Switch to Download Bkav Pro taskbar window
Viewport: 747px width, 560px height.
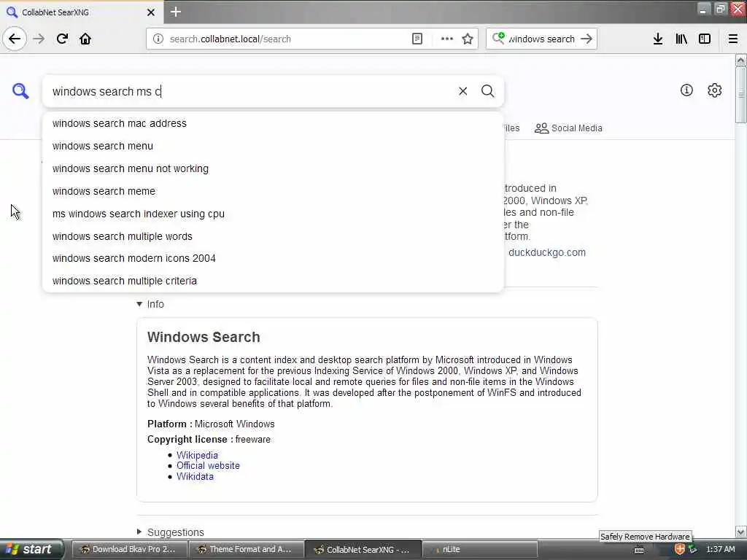[130, 549]
